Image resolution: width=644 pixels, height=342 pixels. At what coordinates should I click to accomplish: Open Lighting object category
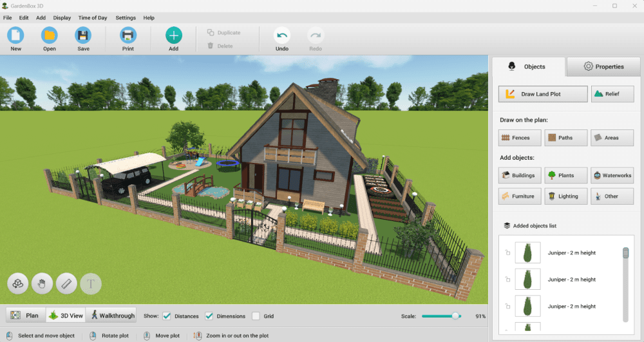[x=566, y=196]
